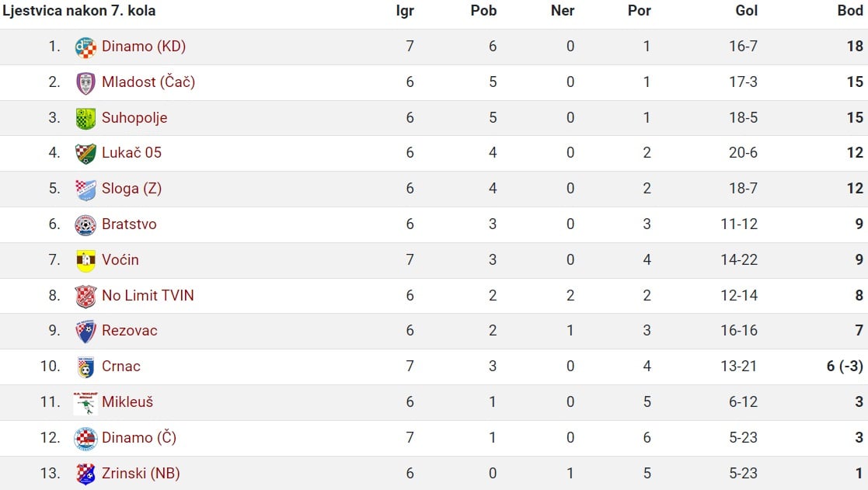Click the Igr column header
868x490 pixels.
(405, 11)
